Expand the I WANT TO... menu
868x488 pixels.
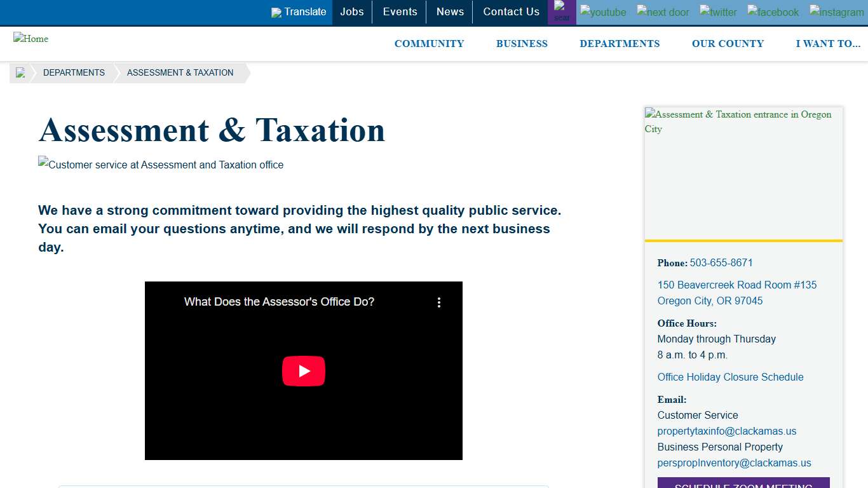828,43
